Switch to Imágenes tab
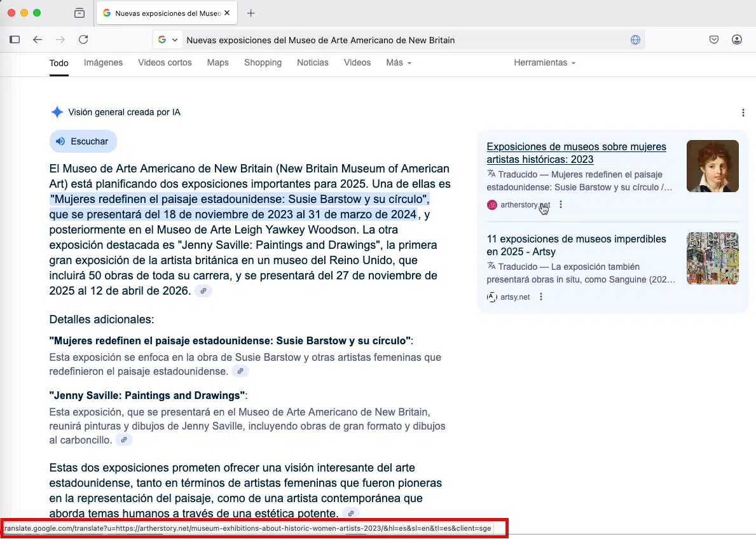 coord(103,62)
